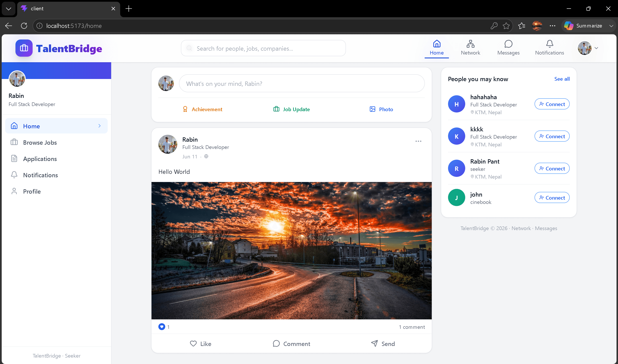The height and width of the screenshot is (364, 618).
Task: Click the "What's on your mind, Rabin?" box
Action: coord(302,83)
